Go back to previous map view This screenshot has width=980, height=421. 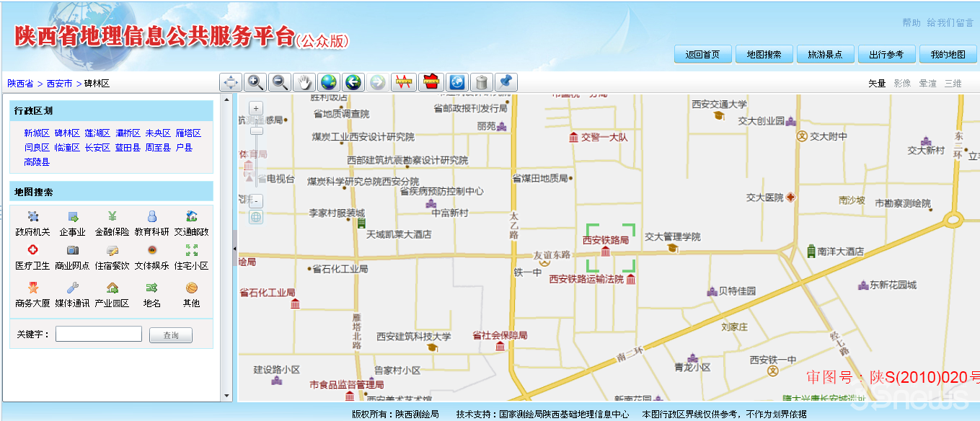(x=353, y=82)
